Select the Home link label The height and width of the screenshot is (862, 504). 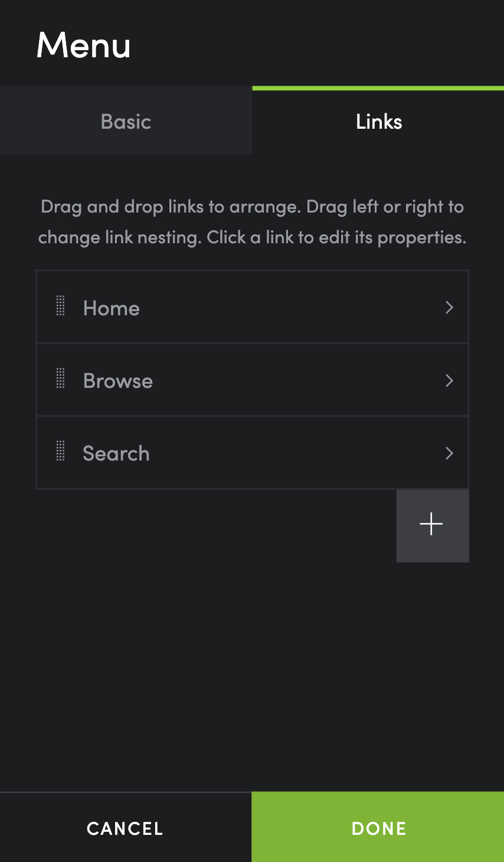[x=112, y=308]
